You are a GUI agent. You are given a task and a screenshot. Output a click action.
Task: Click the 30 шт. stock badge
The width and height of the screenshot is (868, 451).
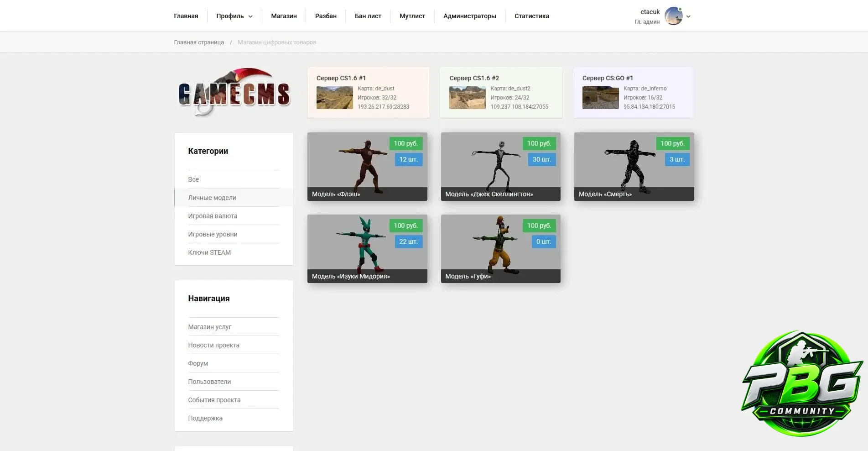[x=542, y=159]
